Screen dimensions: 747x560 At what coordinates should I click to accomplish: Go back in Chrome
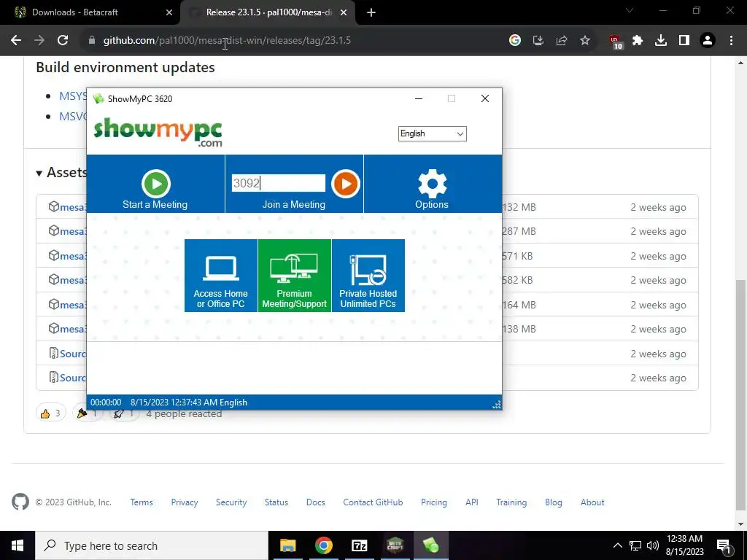(x=16, y=41)
